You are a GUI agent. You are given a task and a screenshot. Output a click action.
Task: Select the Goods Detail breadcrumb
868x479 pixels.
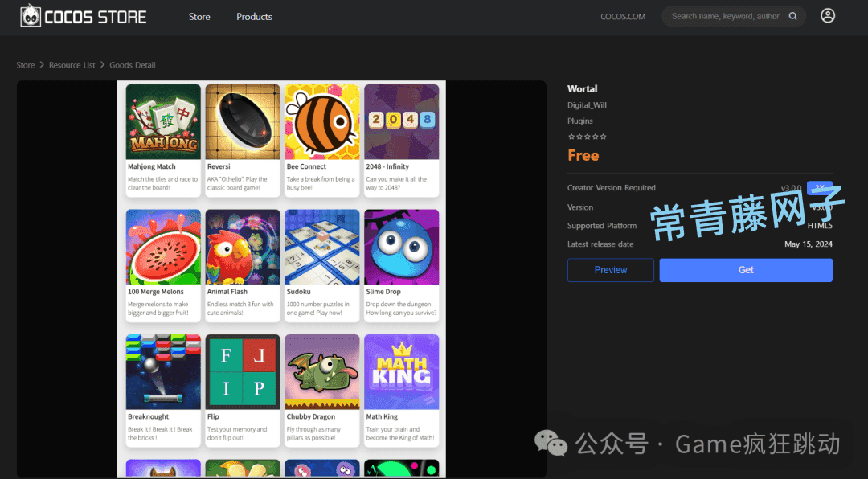click(x=133, y=65)
